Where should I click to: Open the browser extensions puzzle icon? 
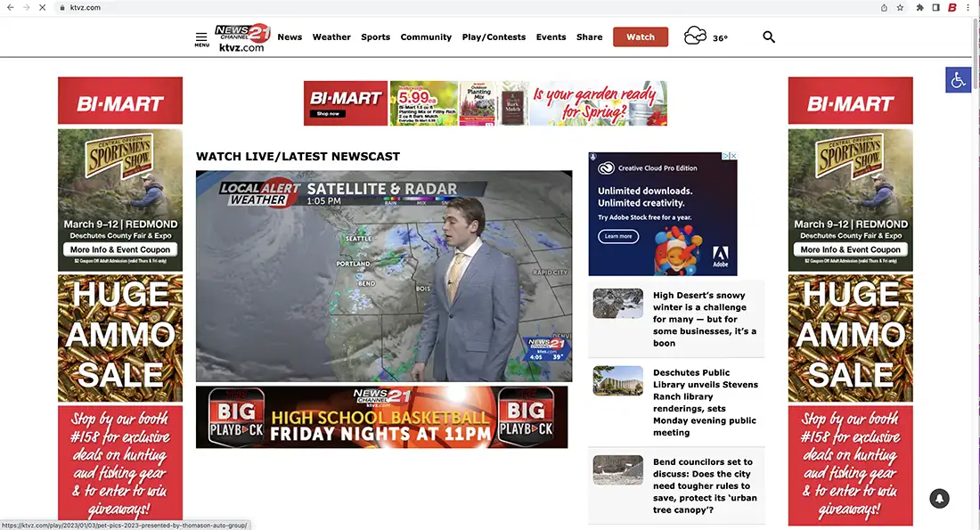(920, 7)
